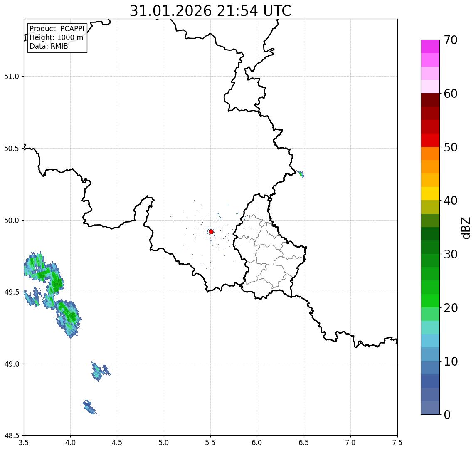476x451 pixels.
Task: Click the "Data: RMIB" legend line
Action: (49, 46)
